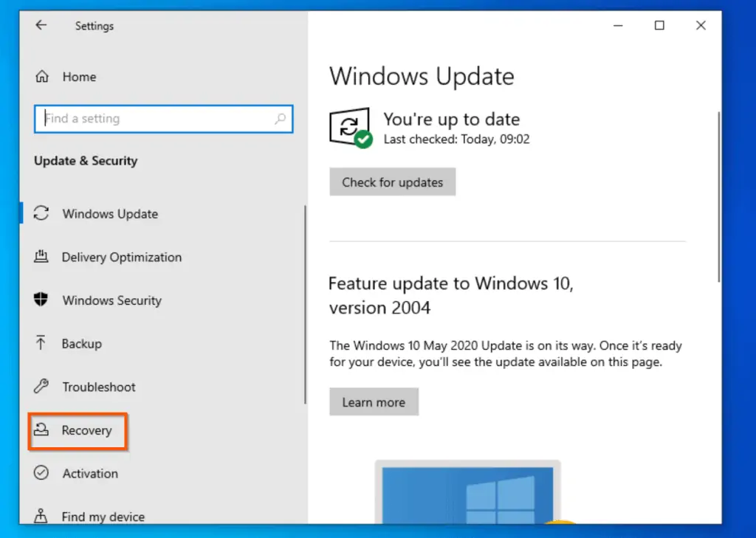Open Delivery Optimization settings
Image resolution: width=756 pixels, height=538 pixels.
tap(121, 257)
